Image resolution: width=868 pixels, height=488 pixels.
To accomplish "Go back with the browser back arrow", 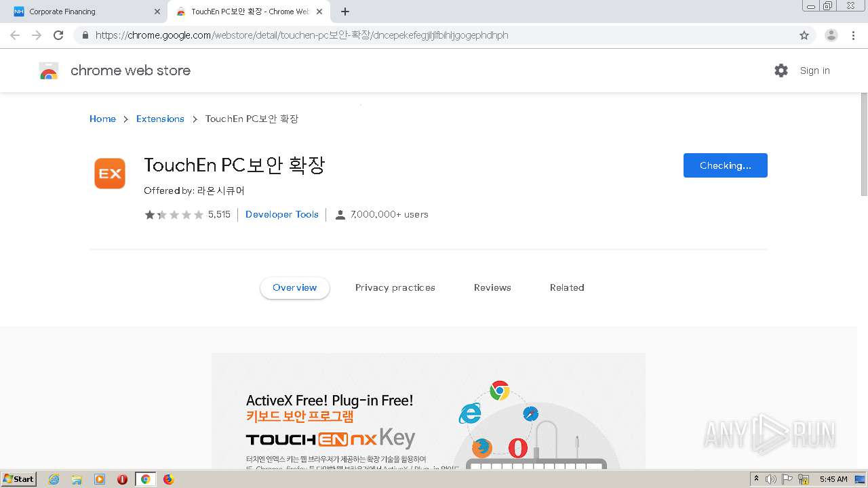I will (x=15, y=35).
